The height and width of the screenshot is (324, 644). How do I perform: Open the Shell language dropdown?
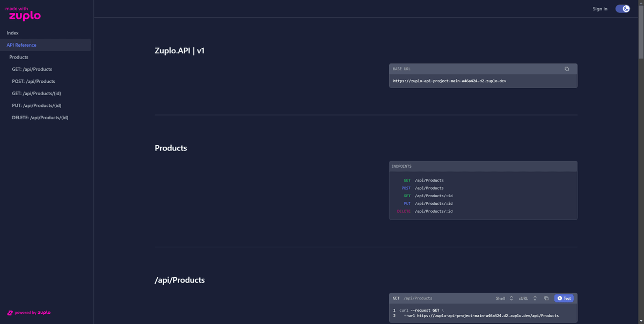click(503, 298)
